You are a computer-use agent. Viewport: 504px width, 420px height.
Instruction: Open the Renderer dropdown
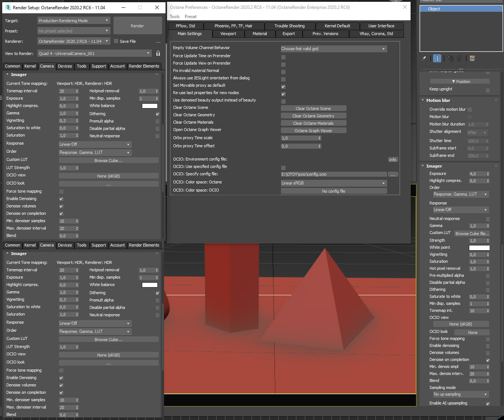point(74,41)
